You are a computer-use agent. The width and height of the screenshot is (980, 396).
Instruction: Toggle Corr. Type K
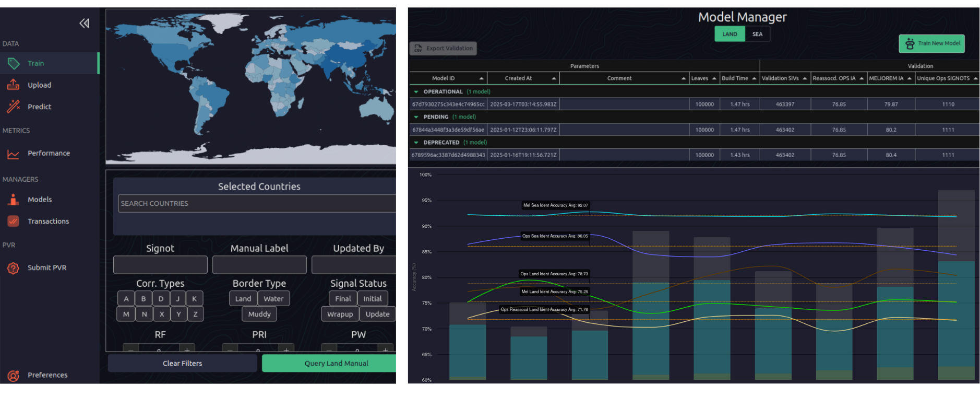(x=195, y=299)
